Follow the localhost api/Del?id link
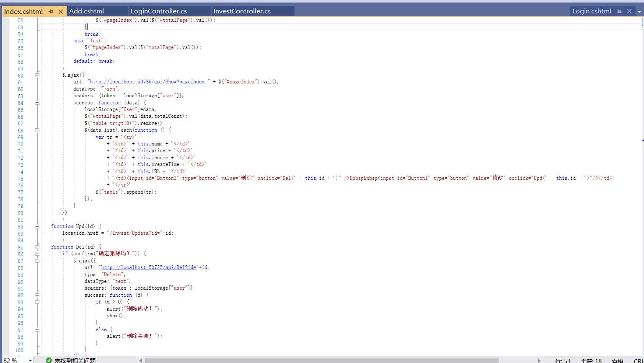 [149, 267]
